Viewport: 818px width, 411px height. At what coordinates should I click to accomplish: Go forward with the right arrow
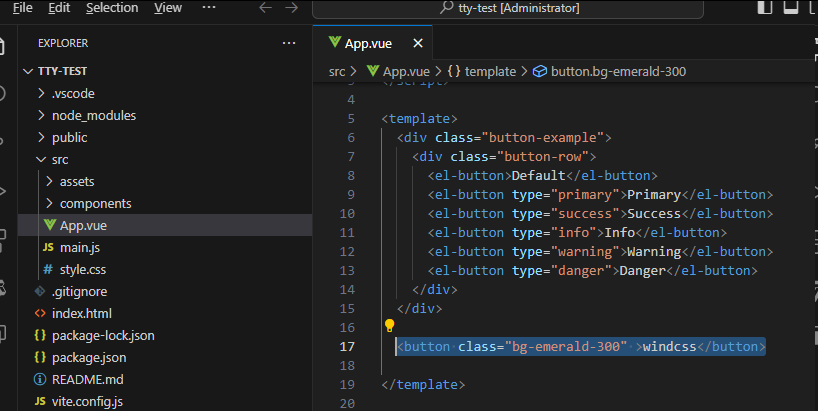coord(292,8)
